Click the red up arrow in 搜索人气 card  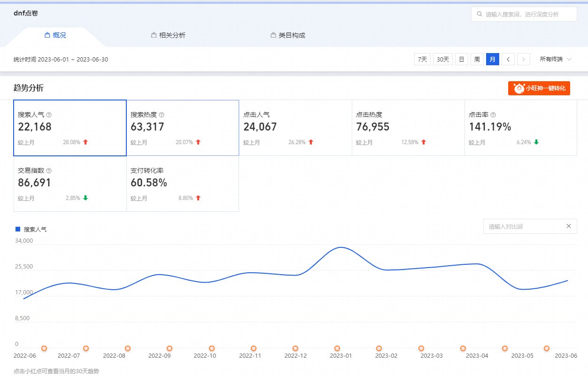85,142
